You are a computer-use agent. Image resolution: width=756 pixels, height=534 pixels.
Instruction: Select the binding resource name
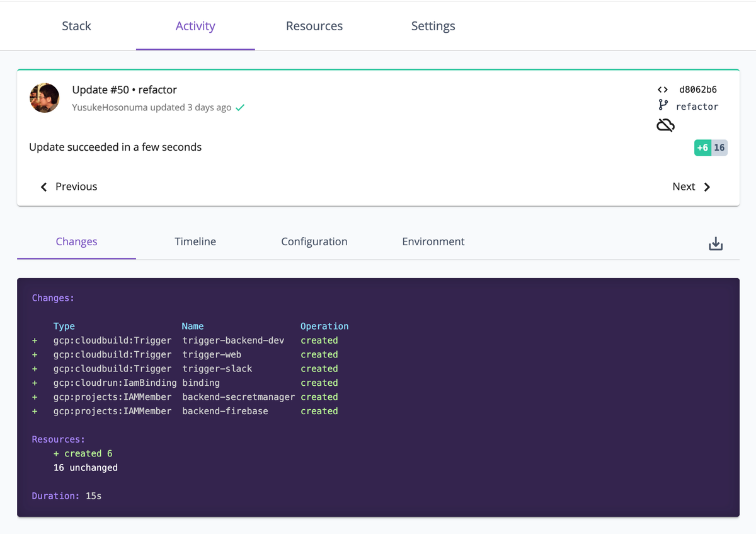[x=201, y=383]
